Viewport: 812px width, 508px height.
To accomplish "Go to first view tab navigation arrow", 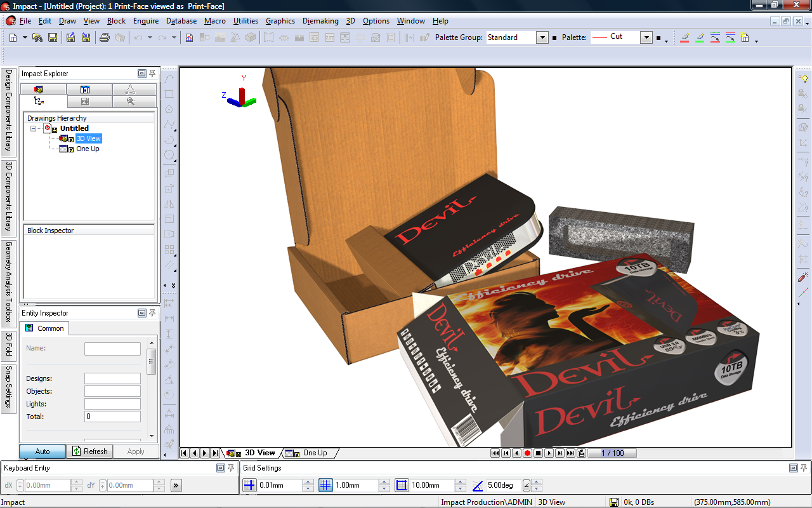I will [x=185, y=453].
